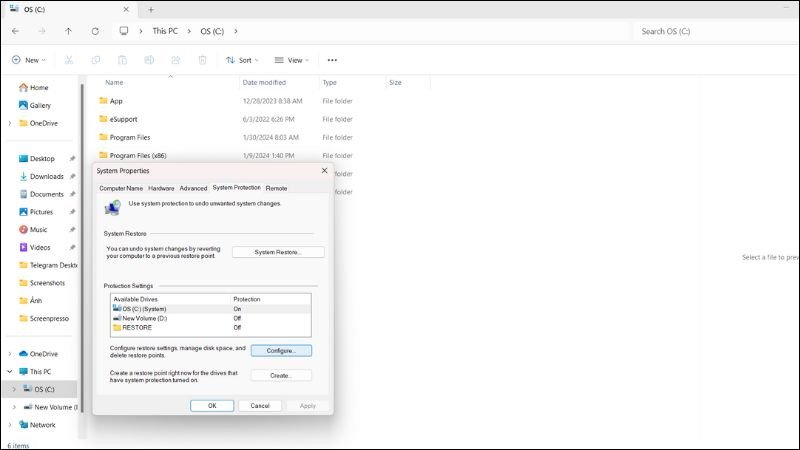The image size is (800, 450).
Task: Select New Volume (D:) drive row
Action: [x=211, y=318]
